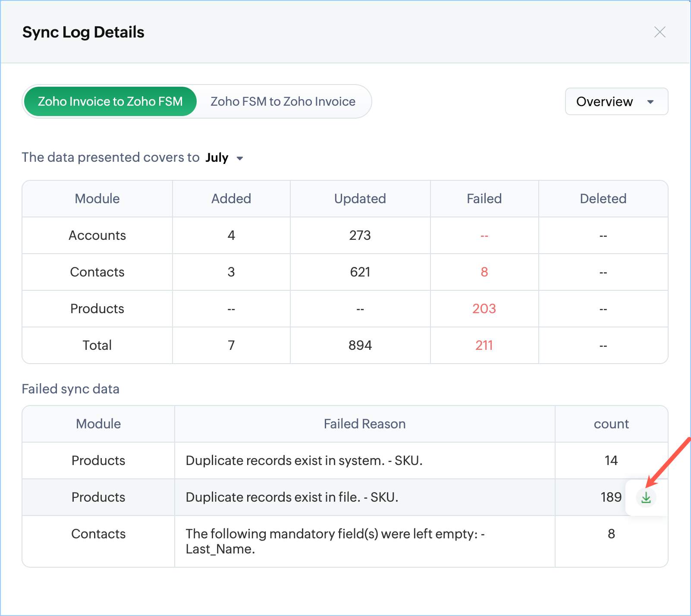Click the count column header
The image size is (691, 616).
611,424
